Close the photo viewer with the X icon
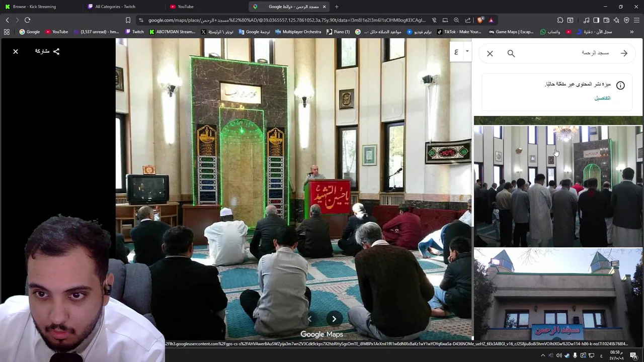The height and width of the screenshot is (362, 644). coord(16,51)
